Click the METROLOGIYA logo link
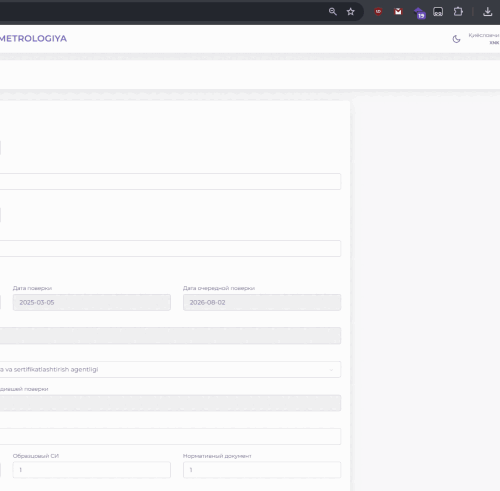 [33, 39]
